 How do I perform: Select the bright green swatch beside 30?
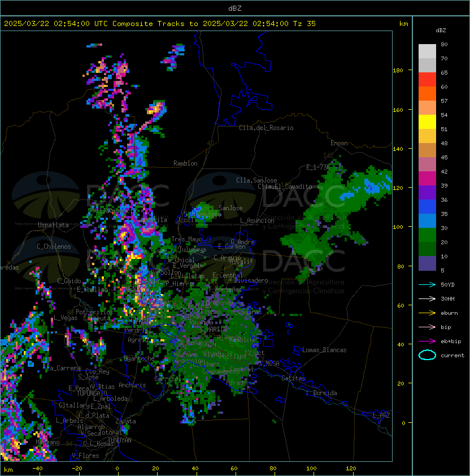(427, 235)
